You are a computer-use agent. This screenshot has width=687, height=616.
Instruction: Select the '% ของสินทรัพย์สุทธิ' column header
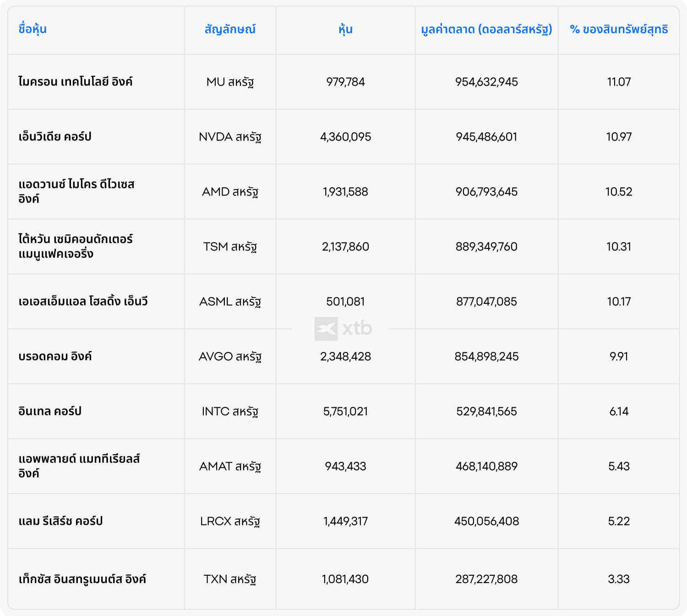[x=619, y=29]
